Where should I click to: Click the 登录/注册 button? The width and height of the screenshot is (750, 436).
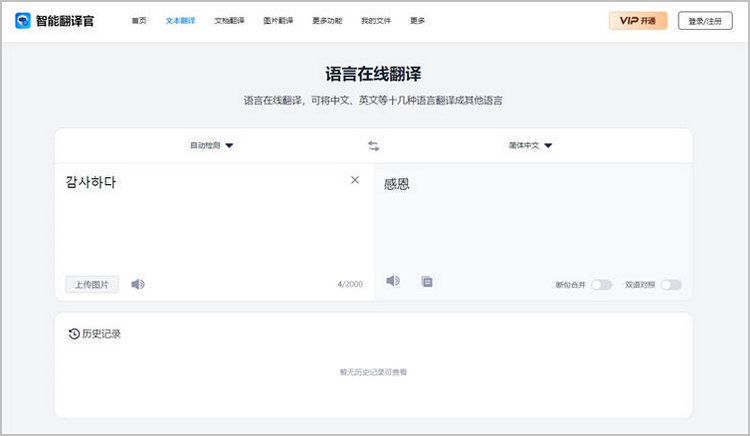[705, 21]
